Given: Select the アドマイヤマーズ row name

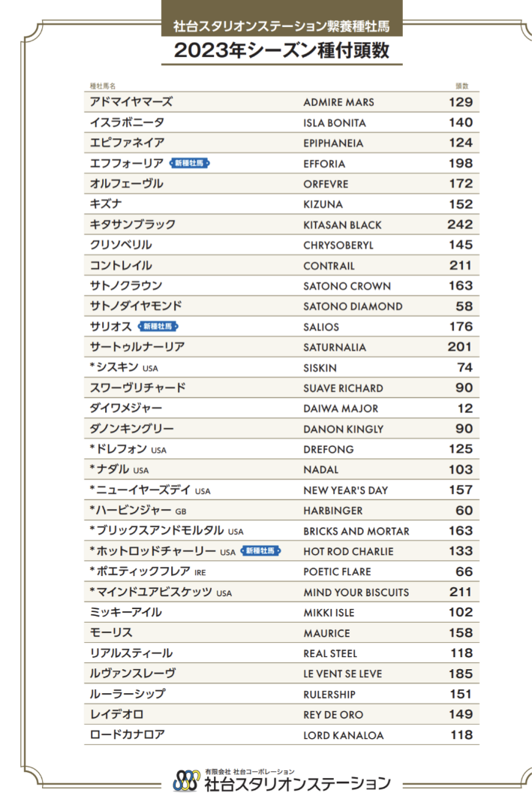Looking at the screenshot, I should pyautogui.click(x=131, y=102).
